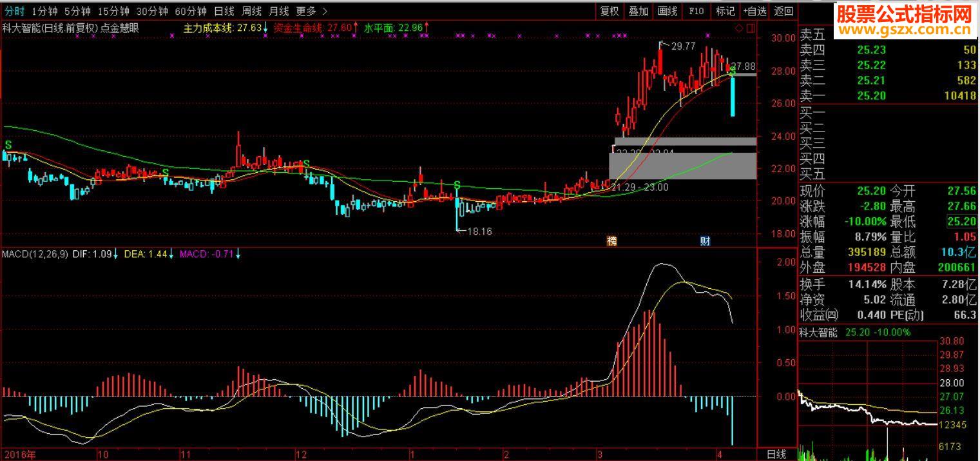Open F10 company information
The height and width of the screenshot is (461, 980).
coord(697,11)
